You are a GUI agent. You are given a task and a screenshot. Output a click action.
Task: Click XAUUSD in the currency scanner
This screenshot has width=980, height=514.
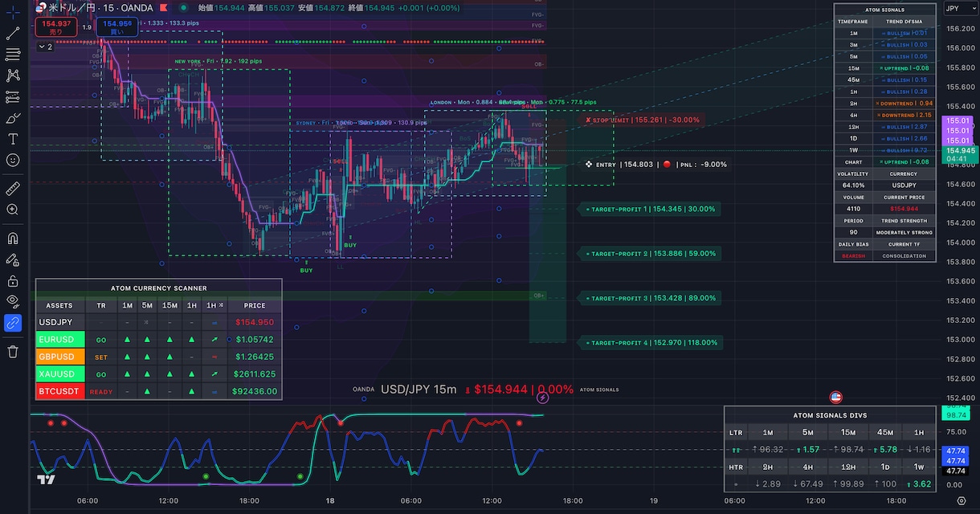pyautogui.click(x=60, y=374)
